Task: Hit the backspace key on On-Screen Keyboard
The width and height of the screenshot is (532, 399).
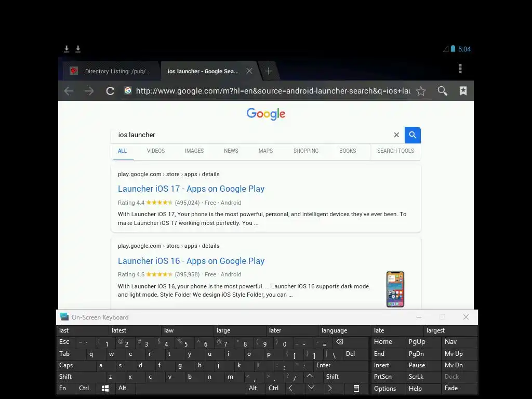Action: coord(340,342)
